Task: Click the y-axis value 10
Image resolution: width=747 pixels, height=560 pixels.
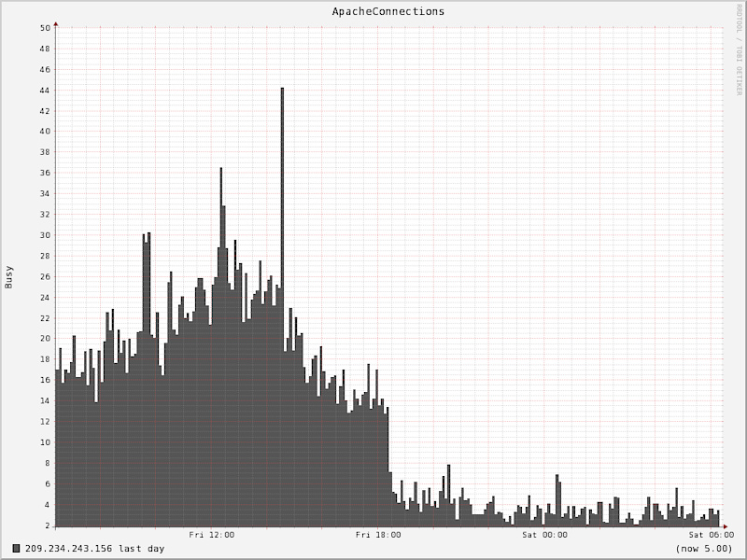Action: click(x=45, y=442)
